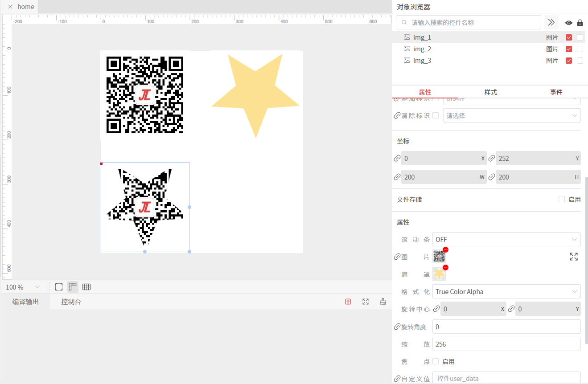Select the yellow star image on canvas

pos(255,96)
